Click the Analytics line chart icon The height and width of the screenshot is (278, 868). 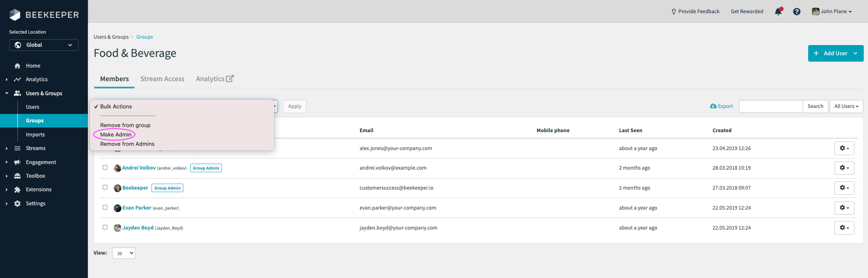(x=17, y=79)
